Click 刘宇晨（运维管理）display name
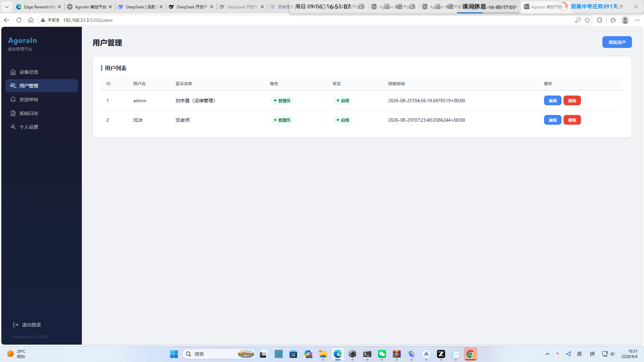The height and width of the screenshot is (362, 644). (x=196, y=101)
